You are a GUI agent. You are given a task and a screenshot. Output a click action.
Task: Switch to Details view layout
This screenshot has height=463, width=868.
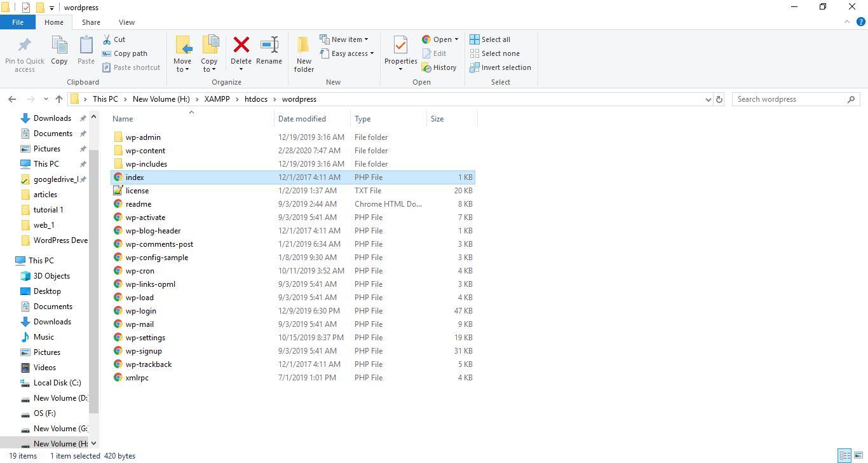tap(844, 455)
